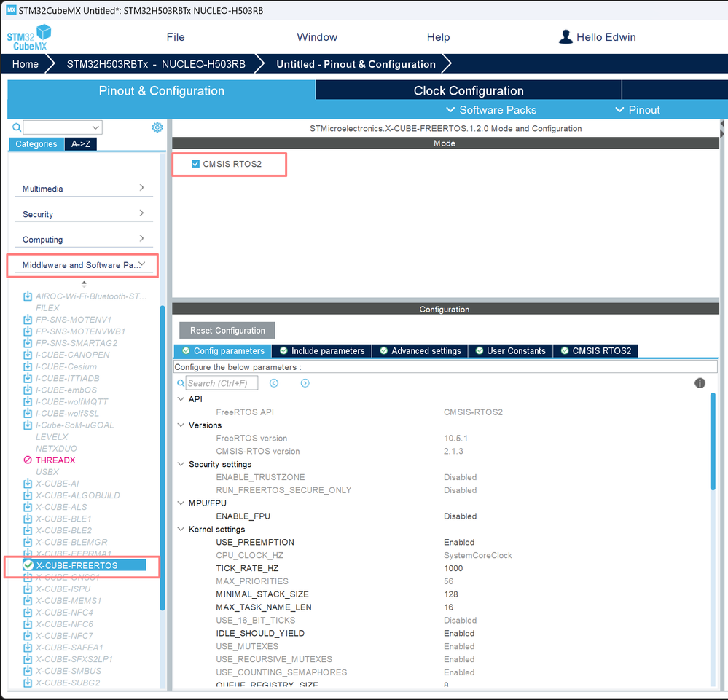728x700 pixels.
Task: Open the User Constants tab
Action: coord(510,351)
